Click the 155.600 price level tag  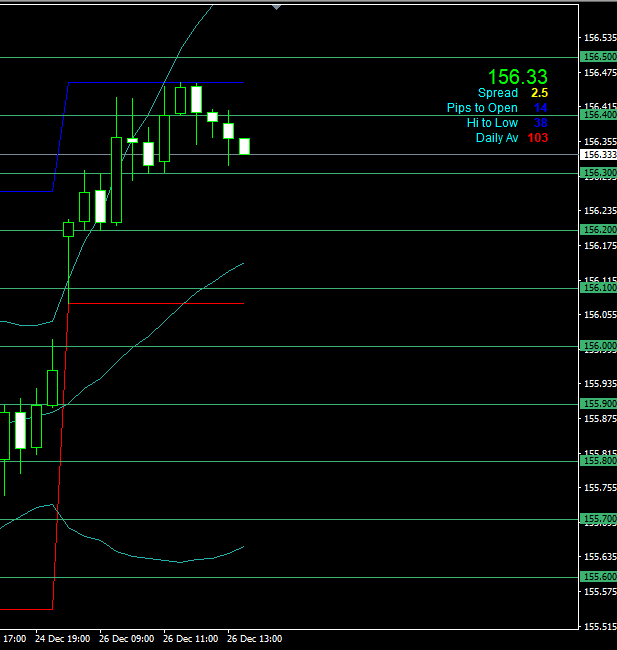599,577
